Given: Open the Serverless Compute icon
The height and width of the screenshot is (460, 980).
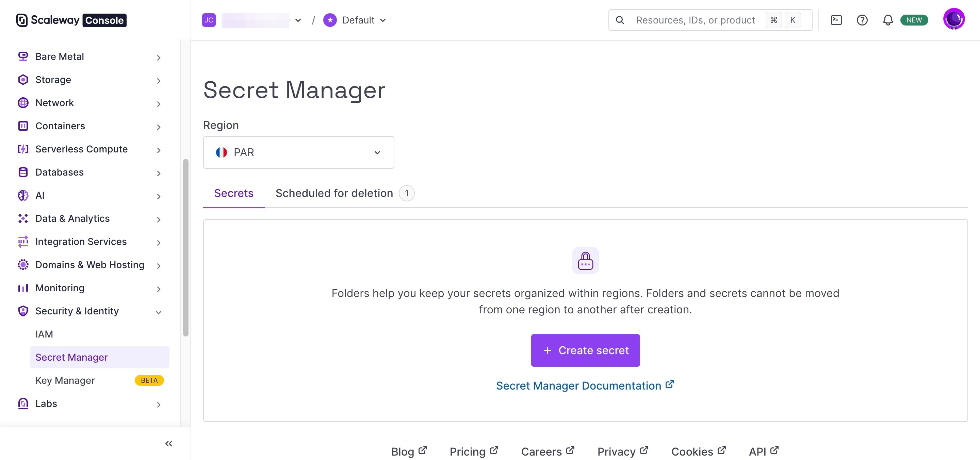Looking at the screenshot, I should click(23, 149).
